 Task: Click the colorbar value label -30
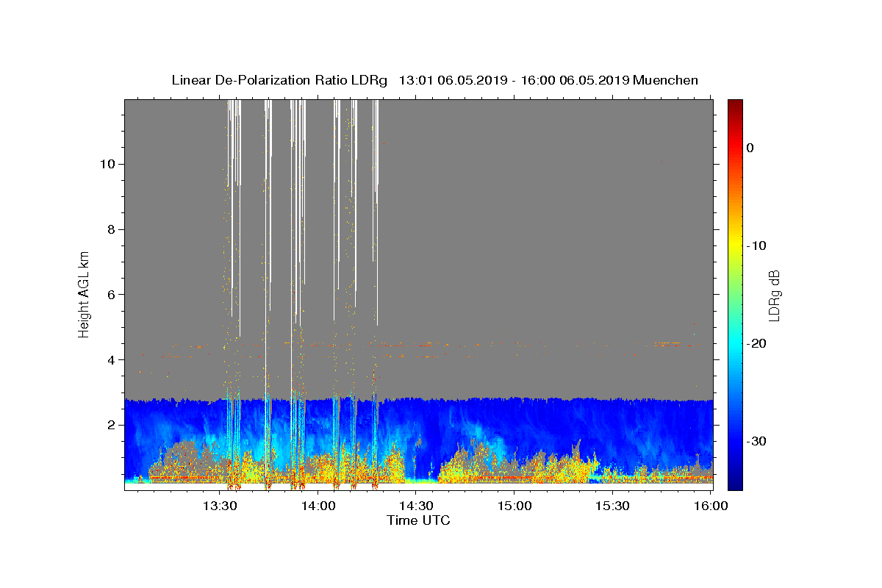click(x=756, y=441)
